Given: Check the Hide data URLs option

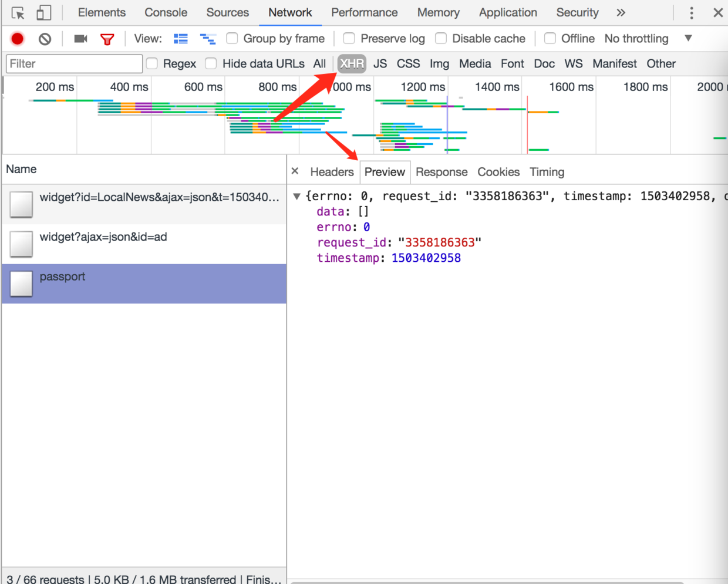Looking at the screenshot, I should 211,63.
